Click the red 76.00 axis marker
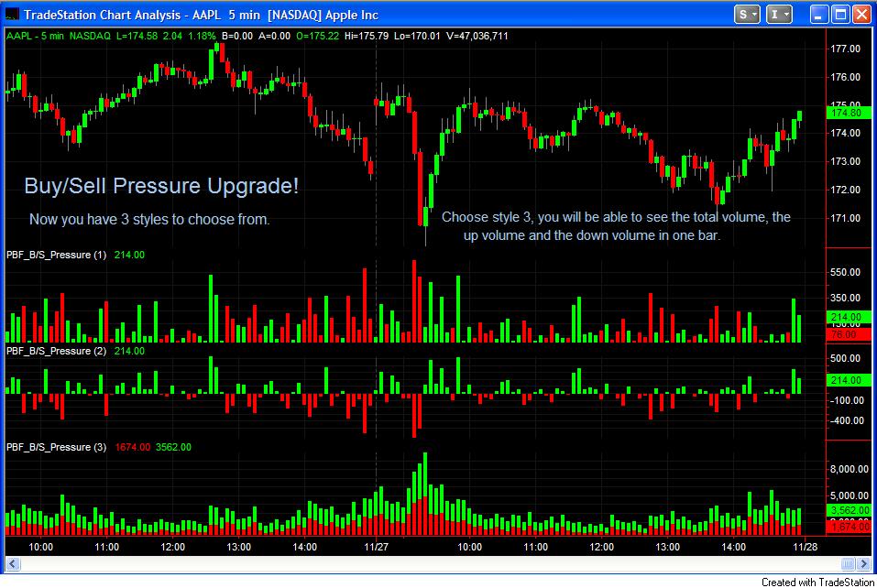877x588 pixels. [848, 335]
